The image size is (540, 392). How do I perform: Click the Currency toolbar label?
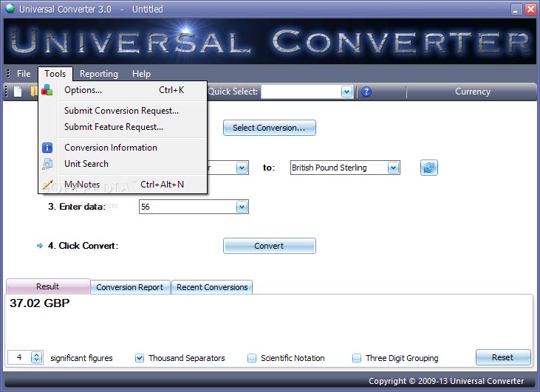(x=473, y=92)
